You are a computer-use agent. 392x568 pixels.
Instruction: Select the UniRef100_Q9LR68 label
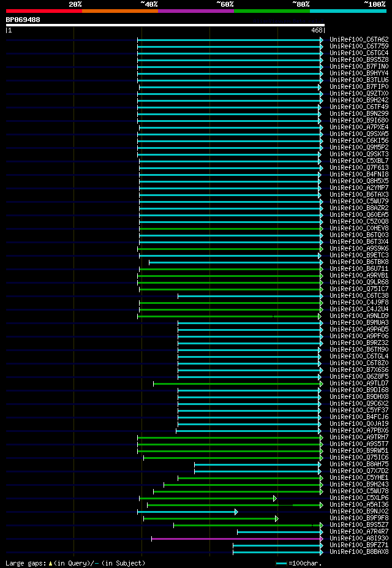pos(359,282)
